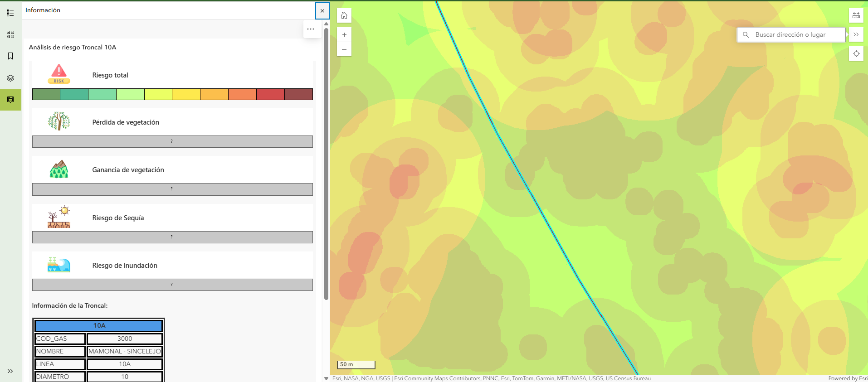Open the measurement ruler tool
The image size is (868, 382).
click(x=856, y=15)
